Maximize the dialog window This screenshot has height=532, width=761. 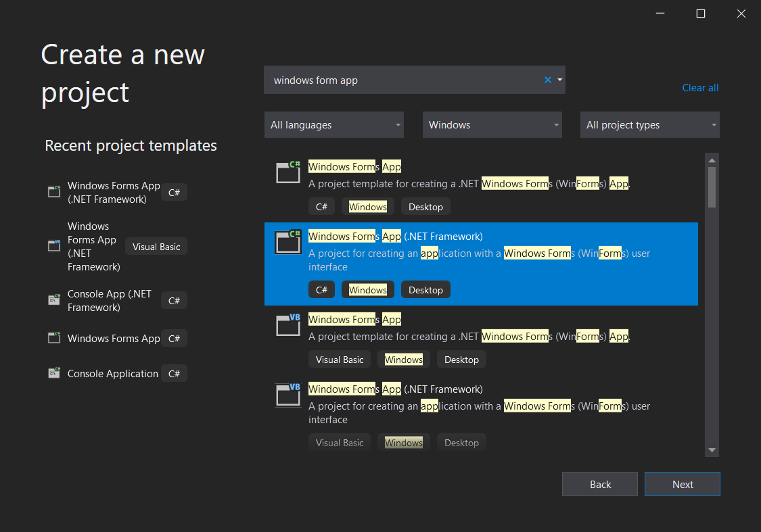(x=700, y=14)
